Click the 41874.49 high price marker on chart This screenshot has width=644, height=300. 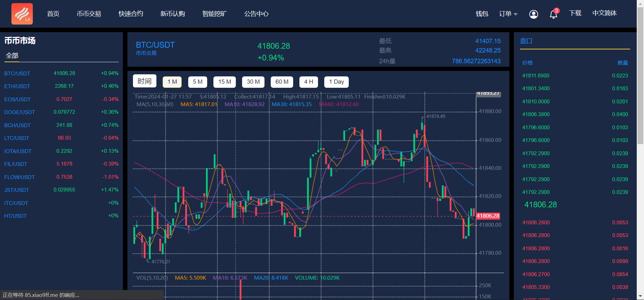(x=435, y=116)
